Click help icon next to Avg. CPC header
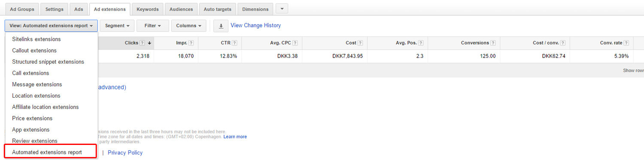Screen dimensions: 644x160 pyautogui.click(x=295, y=43)
